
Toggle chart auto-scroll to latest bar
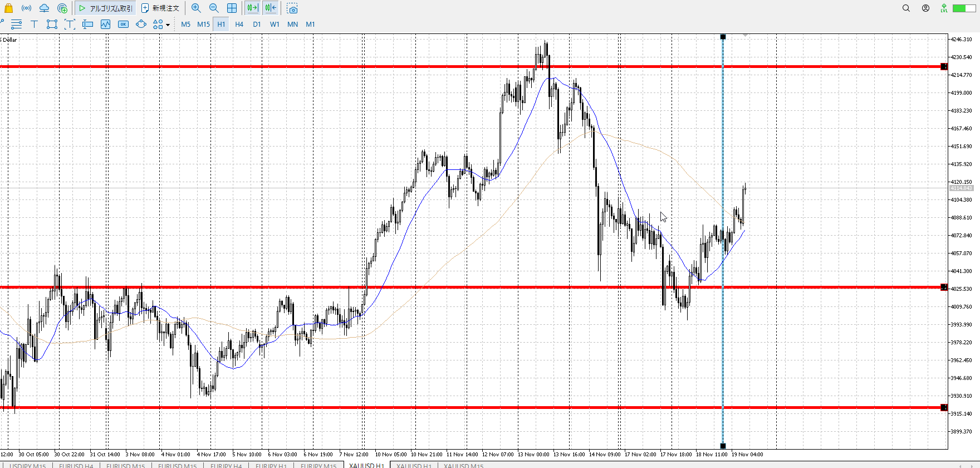tap(252, 8)
